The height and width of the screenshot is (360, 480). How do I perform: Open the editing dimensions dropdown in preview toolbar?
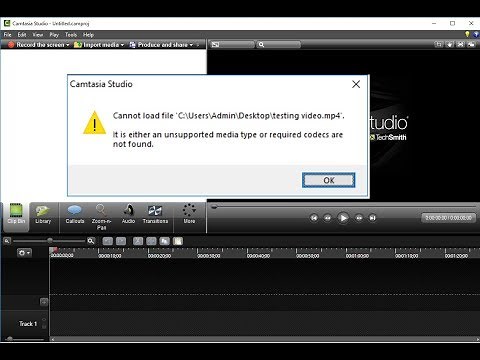tap(232, 45)
